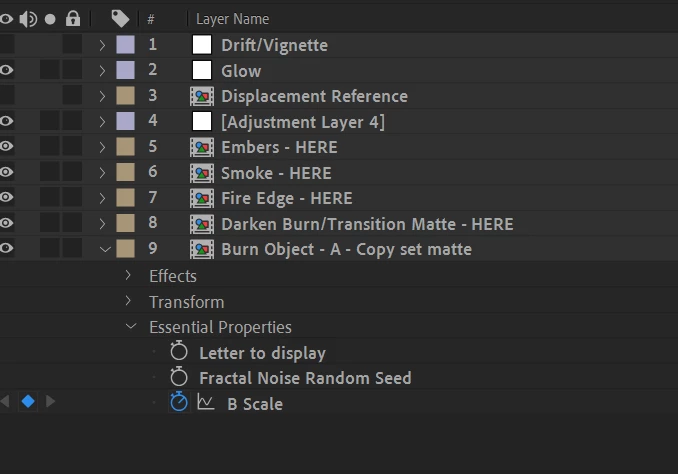This screenshot has height=474, width=678.
Task: Collapse the Essential Properties group
Action: tap(131, 327)
